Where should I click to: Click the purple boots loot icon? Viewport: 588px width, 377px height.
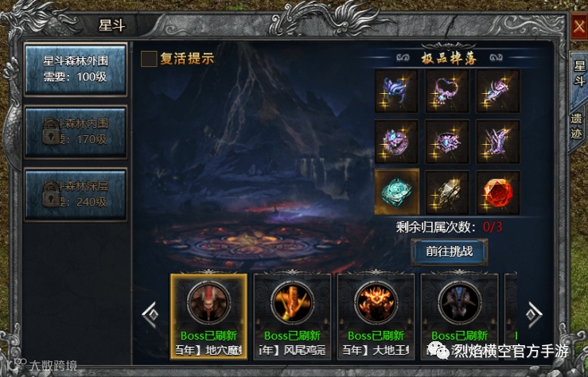(498, 142)
